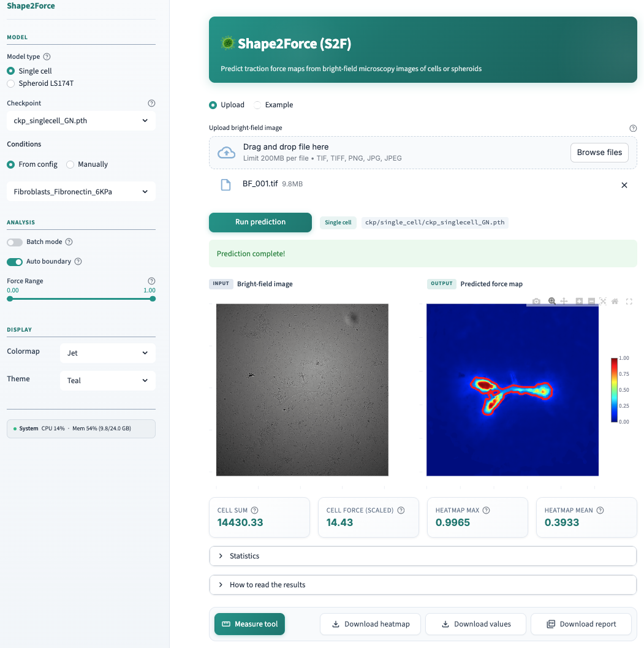Screen dimensions: 644x648
Task: Open the Measure tool
Action: (249, 623)
